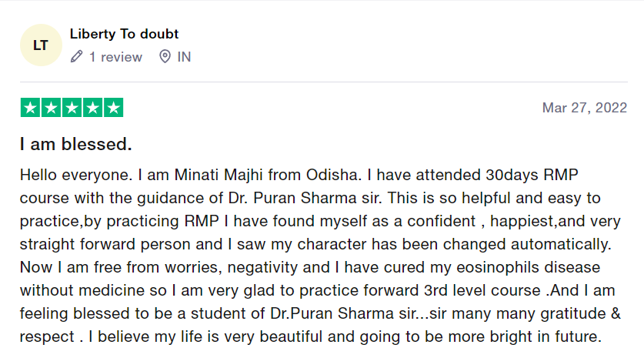This screenshot has height=358, width=644.
Task: Select the 1 review count text
Action: tap(116, 57)
